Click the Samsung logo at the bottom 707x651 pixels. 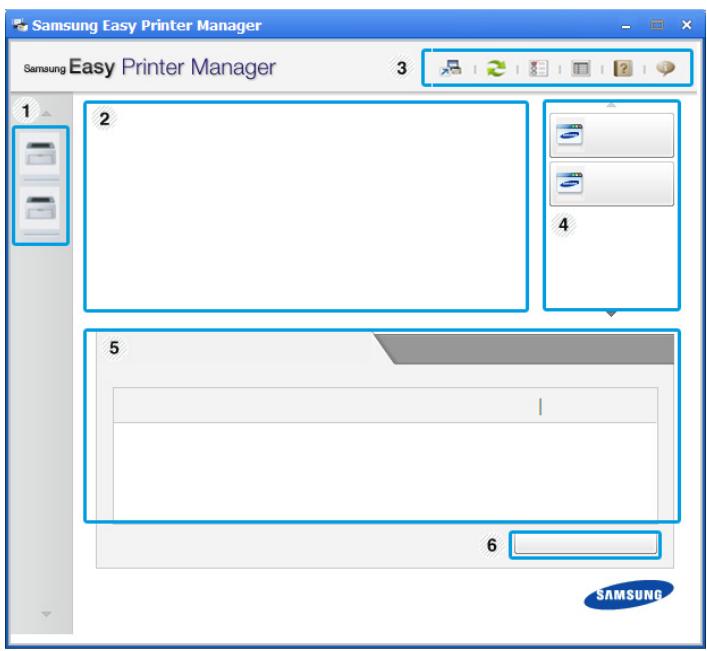point(629,595)
